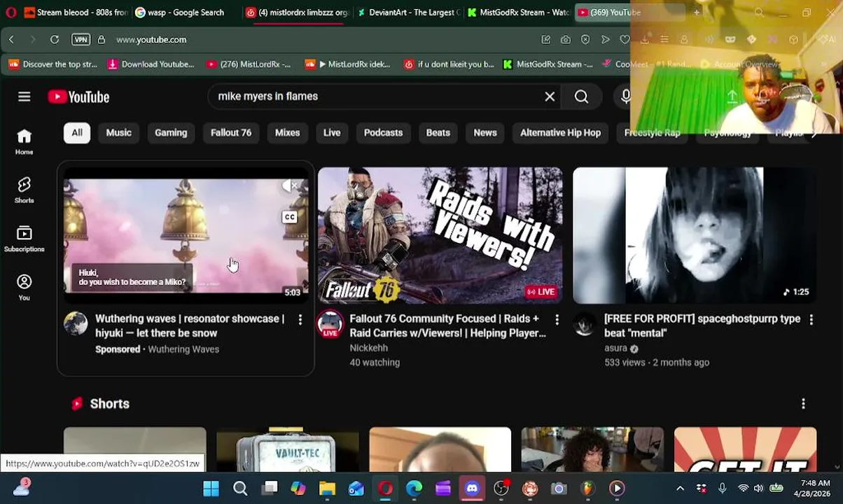
Task: Open Discover the top str... bookmark
Action: coord(53,64)
